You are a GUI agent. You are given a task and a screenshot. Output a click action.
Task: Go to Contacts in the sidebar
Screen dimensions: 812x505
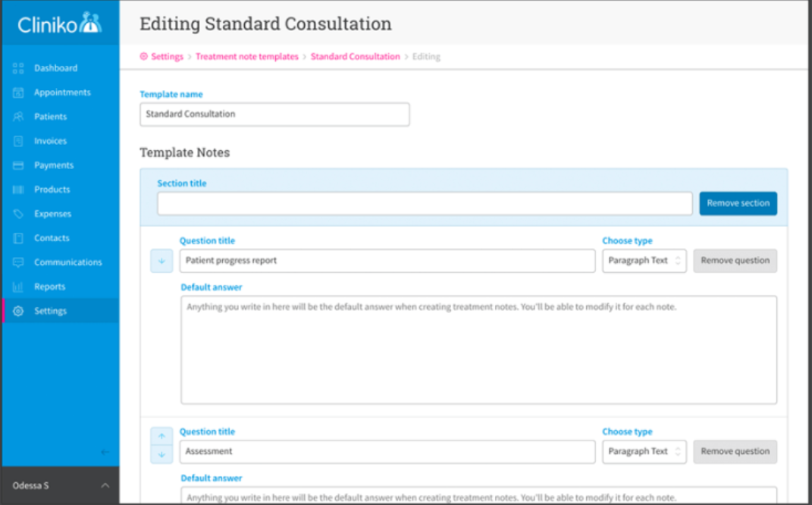coord(52,238)
